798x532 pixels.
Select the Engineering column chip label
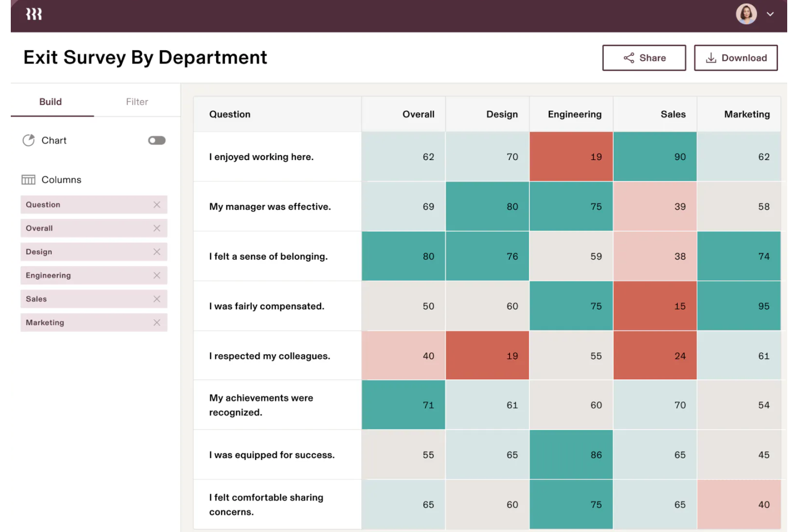(x=49, y=275)
